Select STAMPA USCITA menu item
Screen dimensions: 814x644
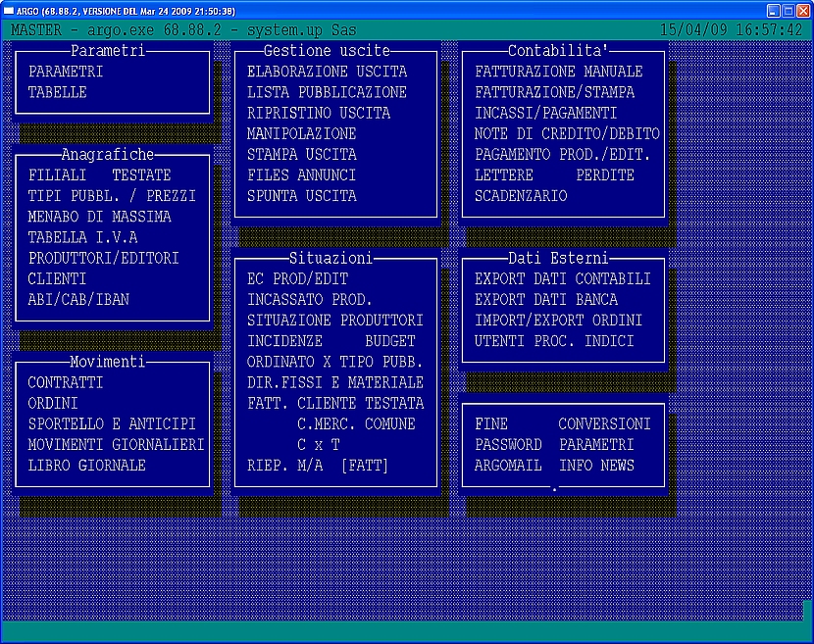(x=301, y=154)
